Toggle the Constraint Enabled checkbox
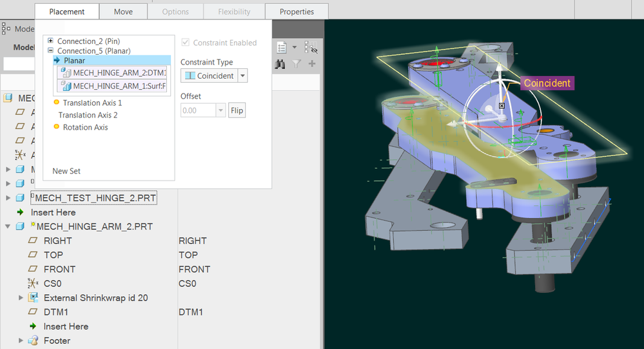644x349 pixels. pos(185,43)
